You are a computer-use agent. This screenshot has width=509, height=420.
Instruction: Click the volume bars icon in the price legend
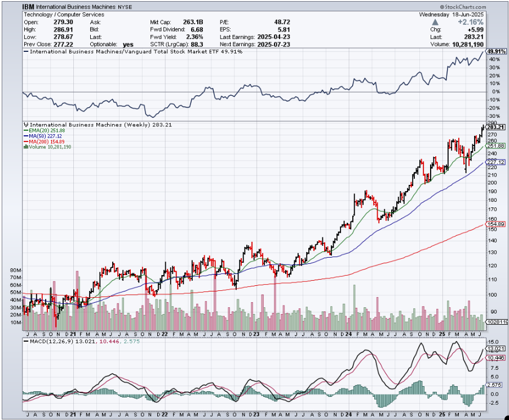click(x=26, y=147)
